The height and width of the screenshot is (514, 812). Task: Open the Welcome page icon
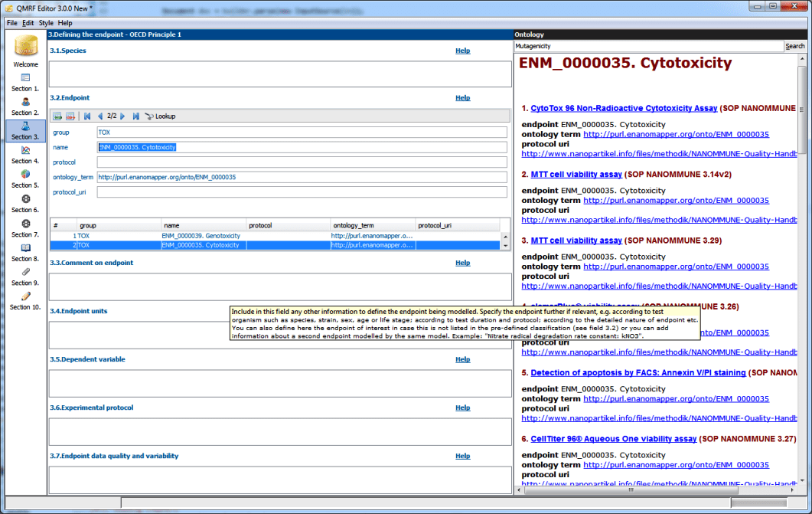25,51
